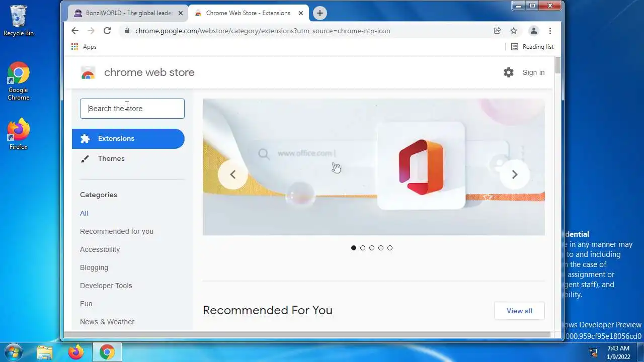Click the address bar URL
The image size is (644, 362).
pyautogui.click(x=263, y=31)
